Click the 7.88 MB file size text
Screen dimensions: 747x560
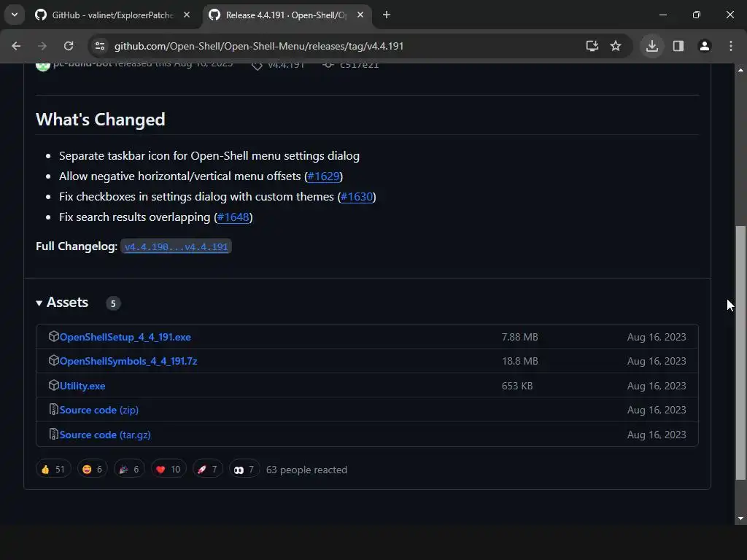click(519, 337)
